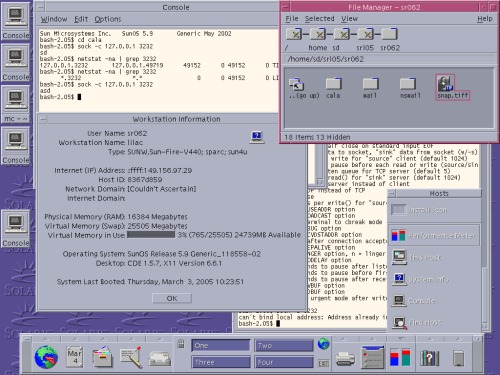Viewport: 500px width, 375px height.
Task: Open the Console window menu button
Action: coord(40,7)
